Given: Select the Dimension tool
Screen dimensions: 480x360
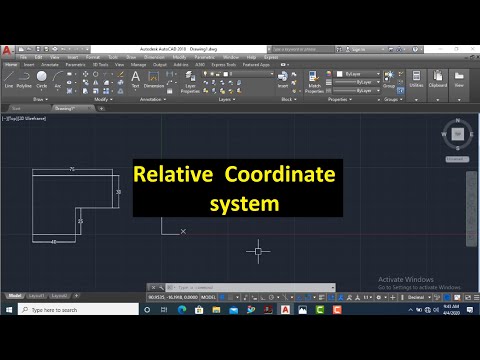Looking at the screenshot, I should pos(154,79).
